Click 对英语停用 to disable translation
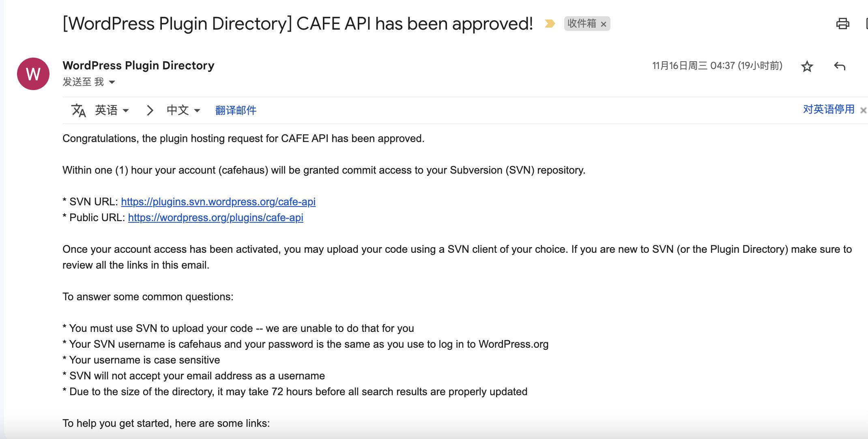 click(x=828, y=110)
